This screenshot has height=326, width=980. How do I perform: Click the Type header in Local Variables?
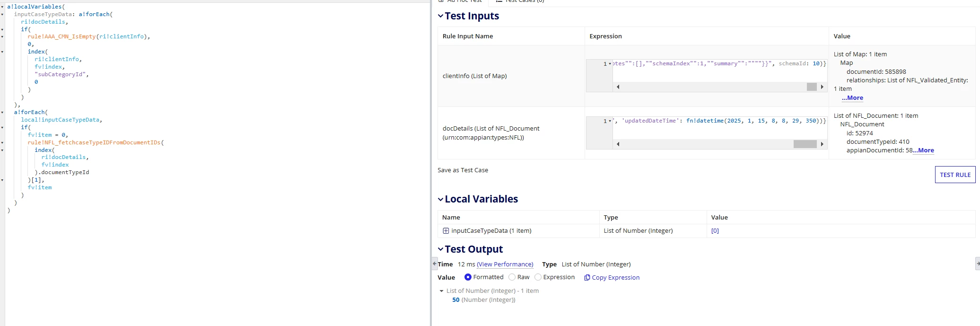point(611,218)
